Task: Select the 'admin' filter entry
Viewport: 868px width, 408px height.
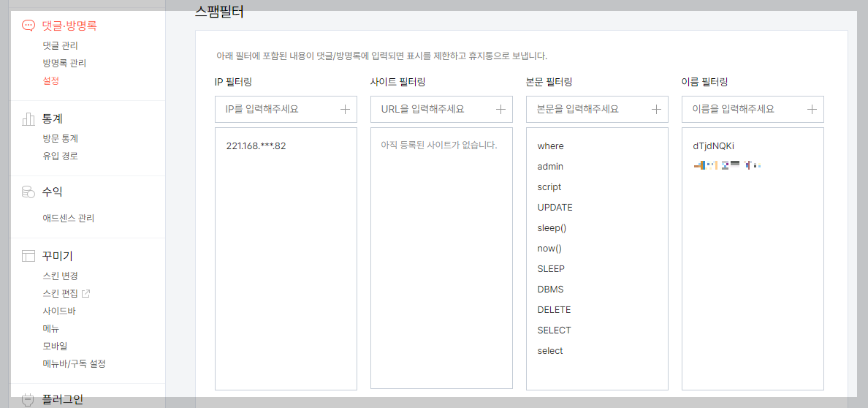Action: (x=550, y=166)
